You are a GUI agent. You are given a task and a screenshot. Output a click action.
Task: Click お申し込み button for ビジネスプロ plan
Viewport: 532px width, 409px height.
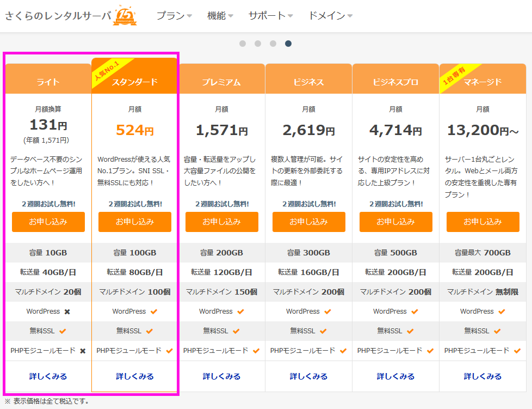click(x=395, y=222)
